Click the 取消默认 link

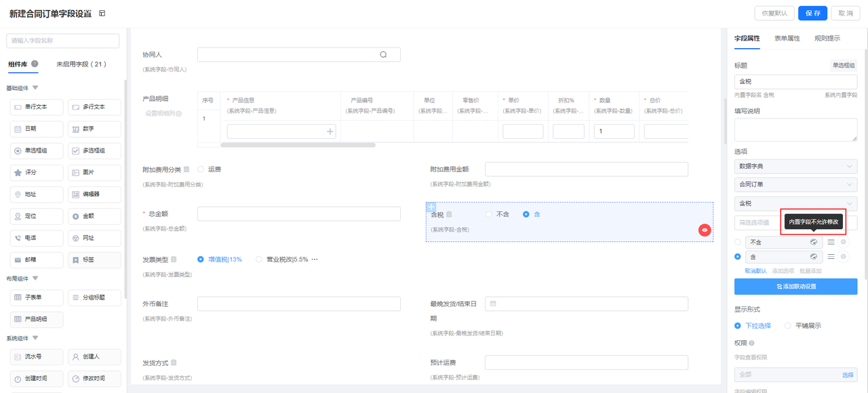point(756,271)
